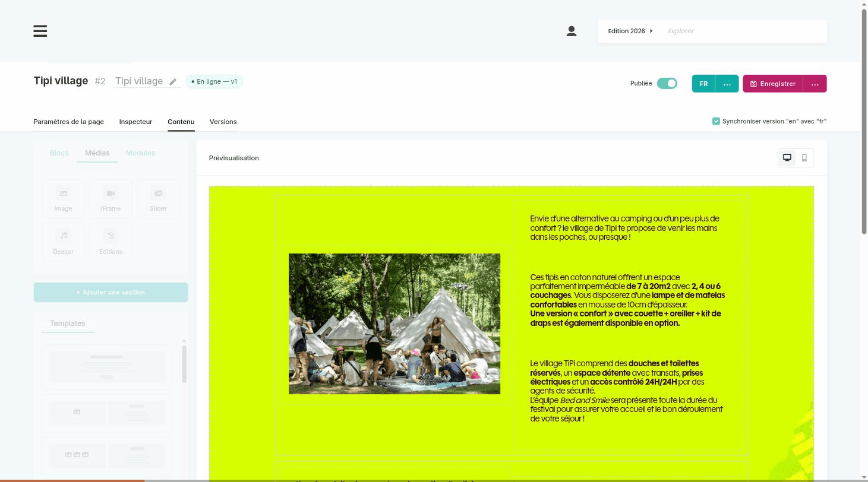Switch preview to mobile view
The image size is (868, 482).
804,158
